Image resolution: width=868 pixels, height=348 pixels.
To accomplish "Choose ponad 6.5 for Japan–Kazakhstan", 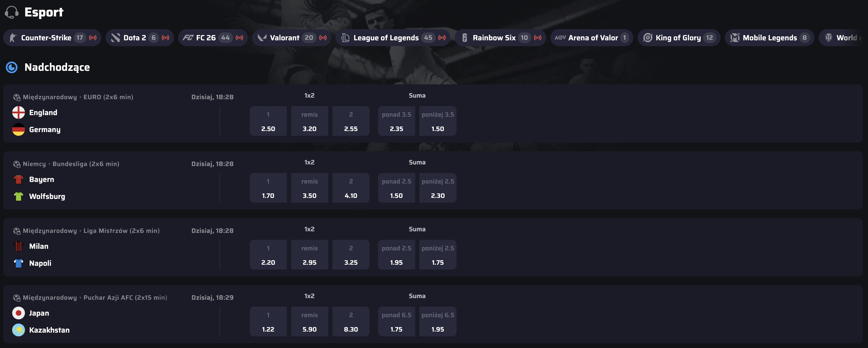I will click(x=397, y=321).
